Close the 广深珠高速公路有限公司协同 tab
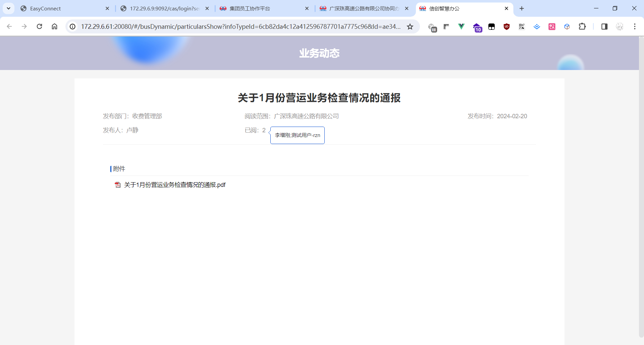 pyautogui.click(x=407, y=9)
